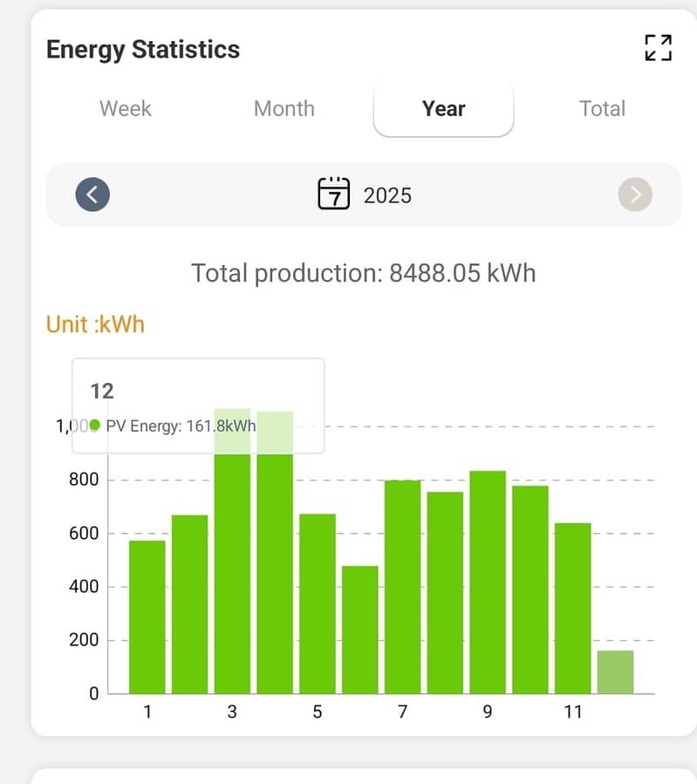Click the short month 12 bar
The image size is (697, 784).
[616, 672]
